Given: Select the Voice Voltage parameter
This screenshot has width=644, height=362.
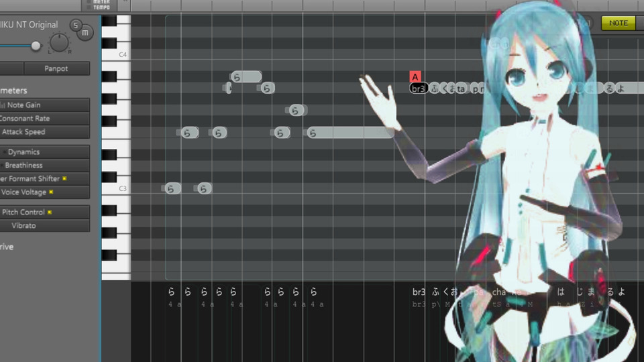Looking at the screenshot, I should coord(44,192).
